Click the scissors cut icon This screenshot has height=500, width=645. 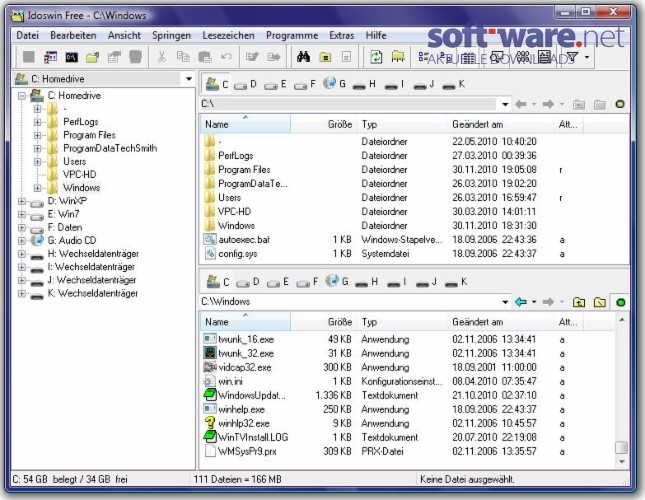[x=162, y=57]
